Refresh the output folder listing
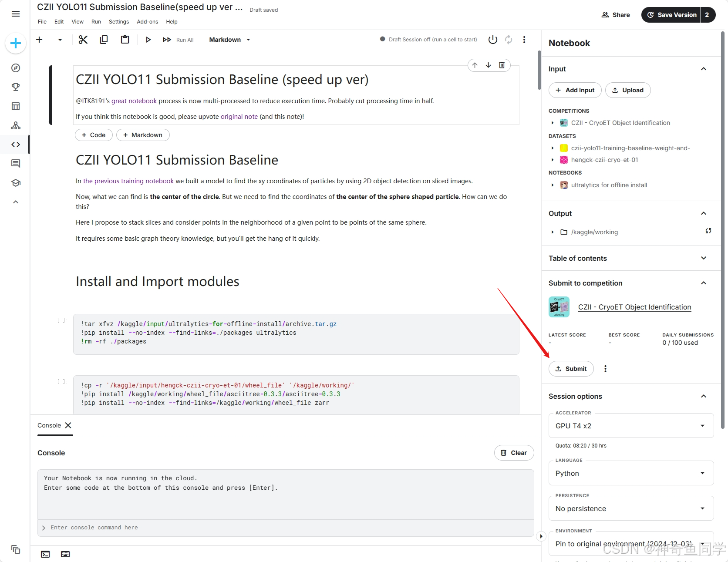This screenshot has width=728, height=562. 708,231
